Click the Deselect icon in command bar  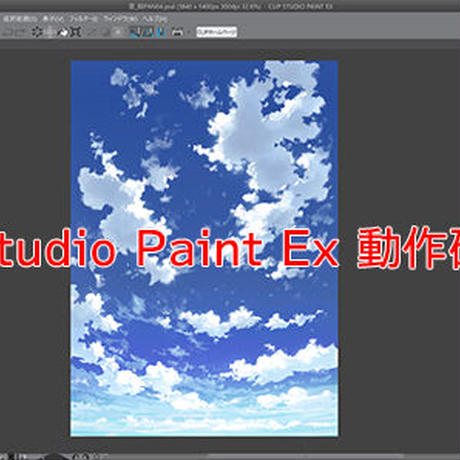click(92, 32)
